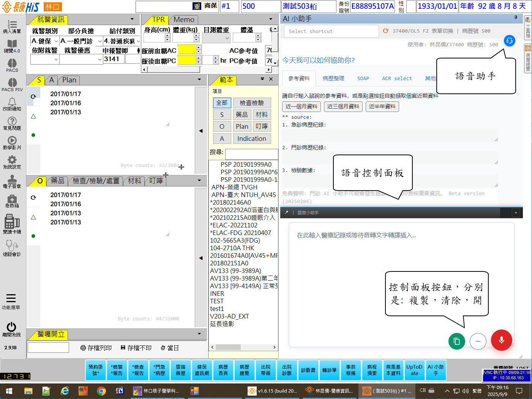The width and height of the screenshot is (532, 399).
Task: Switch to the SOAP tab in AI 小助手
Action: point(363,78)
